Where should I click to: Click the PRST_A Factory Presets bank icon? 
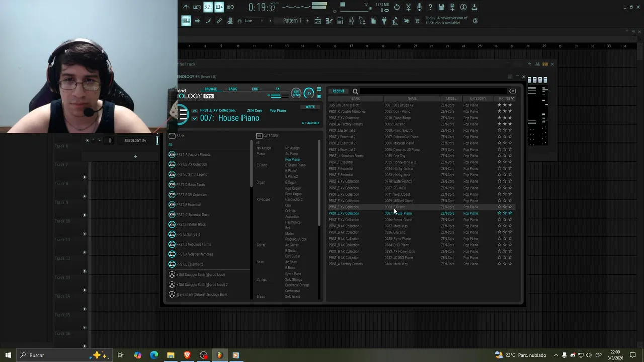(x=172, y=155)
